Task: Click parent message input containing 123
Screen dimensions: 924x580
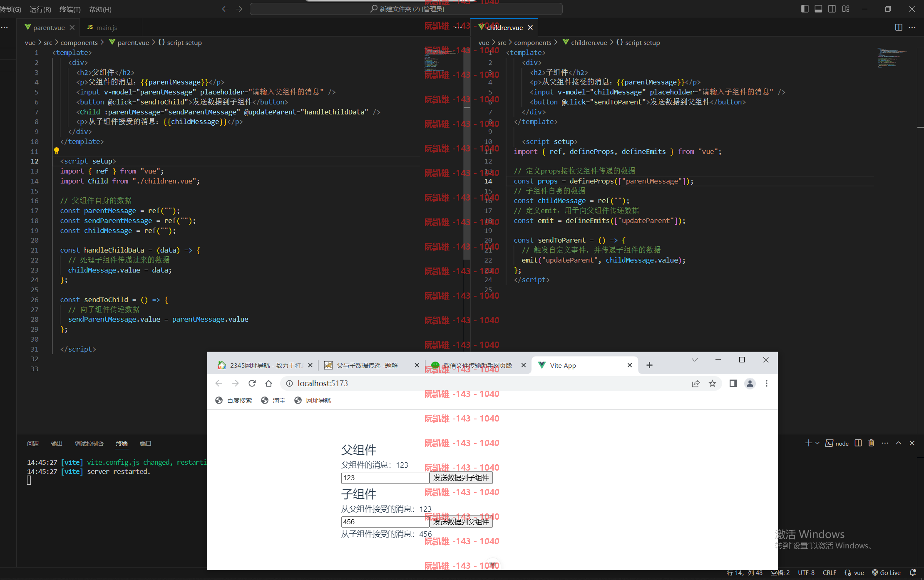Action: pos(385,478)
